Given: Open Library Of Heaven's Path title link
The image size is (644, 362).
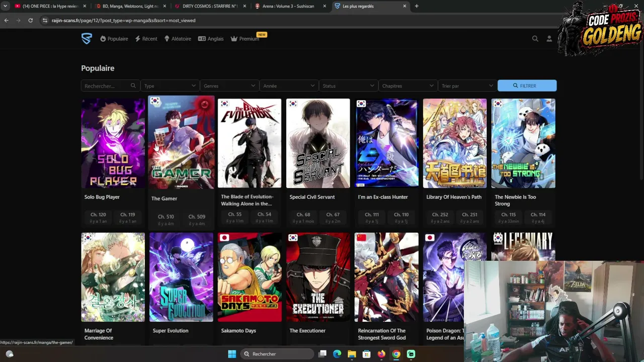Looking at the screenshot, I should coord(454,197).
